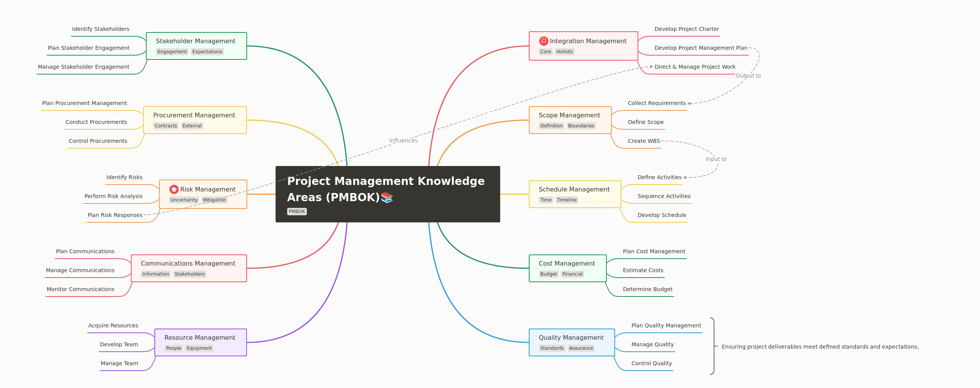Click the "Timeline" tag on Schedule Management
The width and height of the screenshot is (980, 388).
point(567,200)
